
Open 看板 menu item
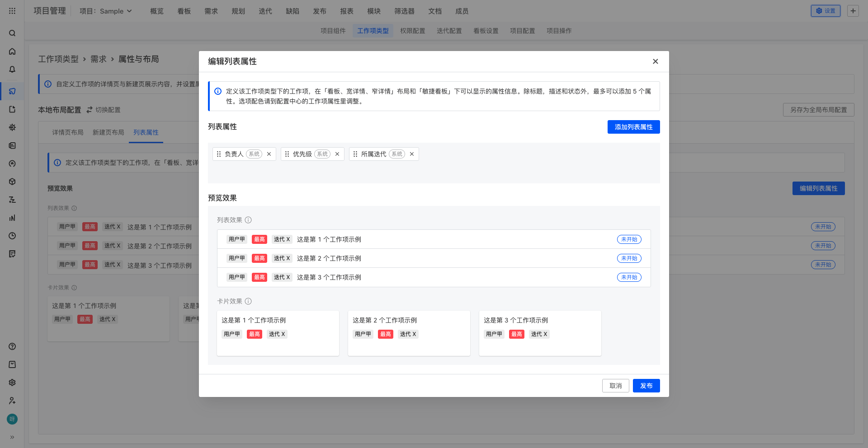(184, 11)
